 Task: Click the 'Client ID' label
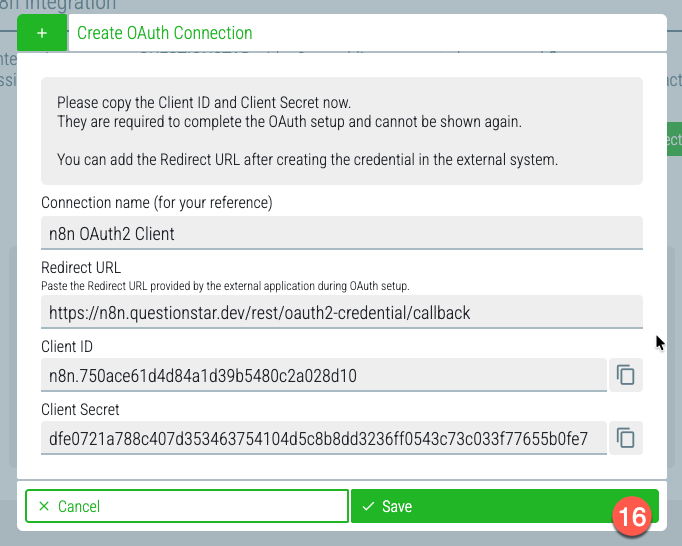coord(67,347)
